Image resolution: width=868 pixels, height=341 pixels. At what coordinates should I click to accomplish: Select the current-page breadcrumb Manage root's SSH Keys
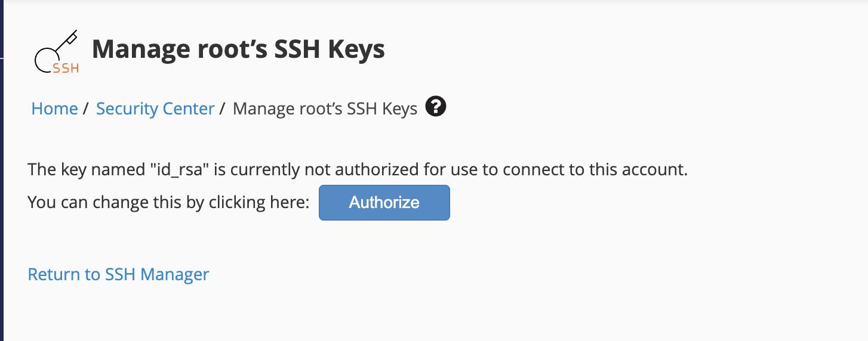(x=325, y=109)
